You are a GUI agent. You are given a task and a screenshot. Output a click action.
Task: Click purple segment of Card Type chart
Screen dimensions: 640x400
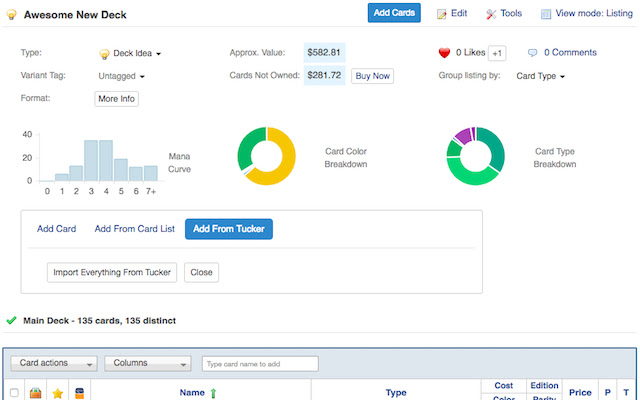[464, 136]
